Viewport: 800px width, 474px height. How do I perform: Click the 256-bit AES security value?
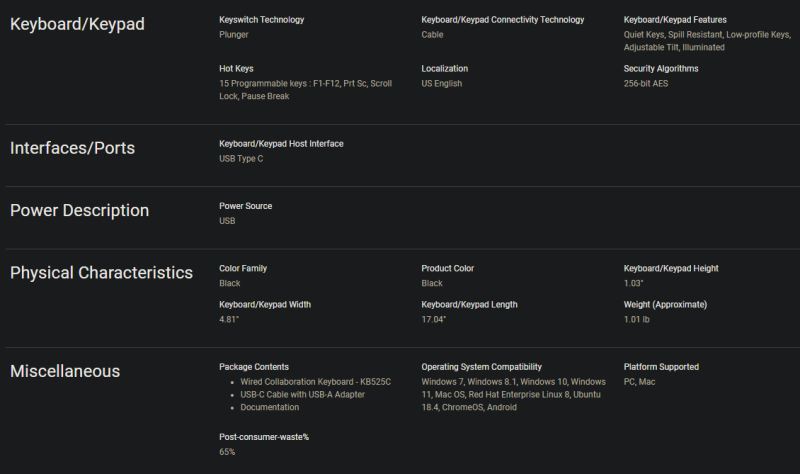tap(645, 83)
